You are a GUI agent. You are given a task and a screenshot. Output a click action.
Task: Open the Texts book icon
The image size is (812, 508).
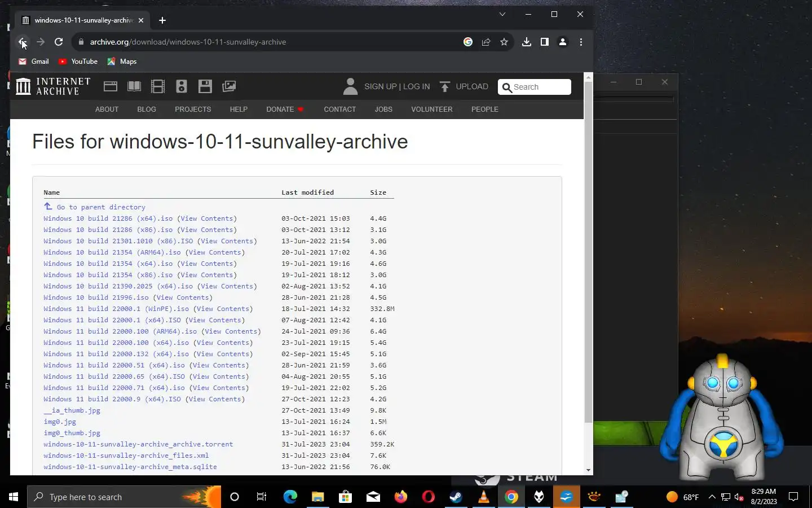click(134, 86)
